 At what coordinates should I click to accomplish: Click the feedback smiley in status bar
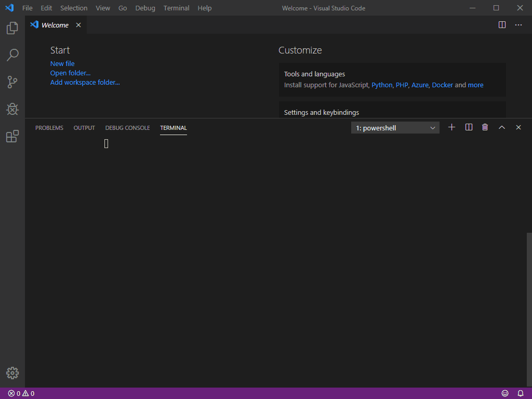point(505,393)
